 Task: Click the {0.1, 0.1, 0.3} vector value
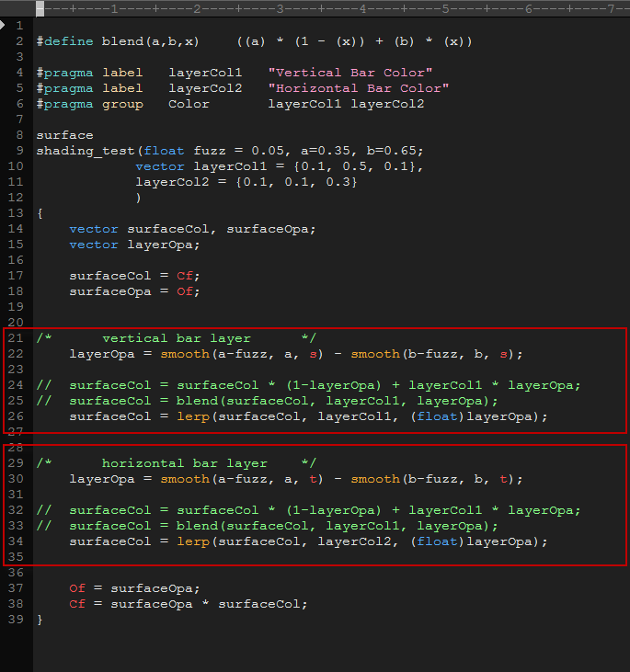296,182
